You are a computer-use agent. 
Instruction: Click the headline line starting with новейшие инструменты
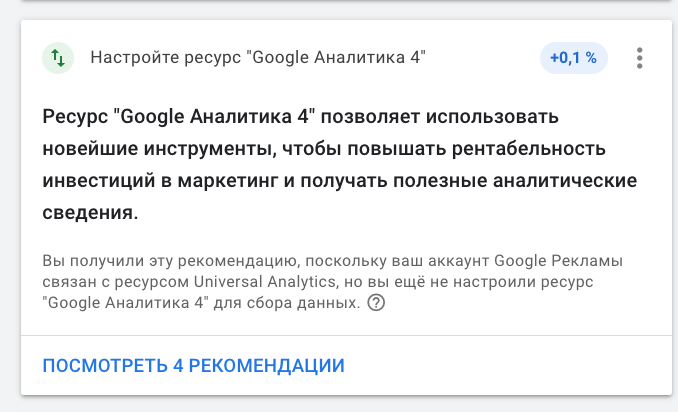coord(325,149)
